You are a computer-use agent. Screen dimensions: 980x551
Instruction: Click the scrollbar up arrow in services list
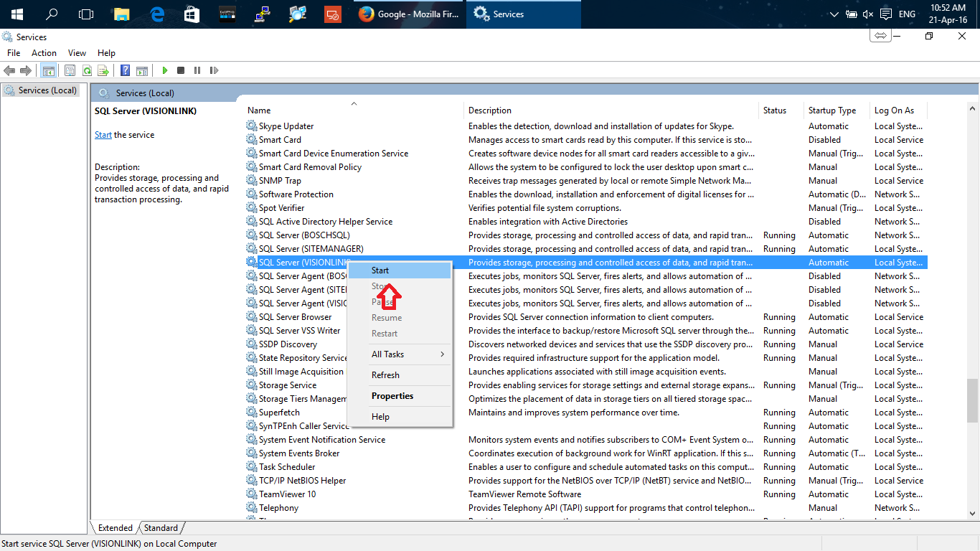(x=972, y=109)
